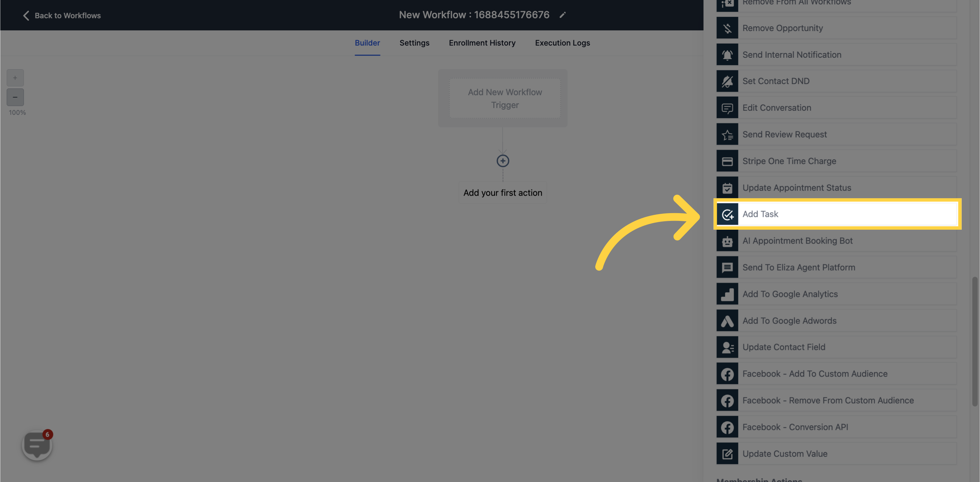Screen dimensions: 980x482
Task: Select the Stripe One Time Charge icon
Action: pyautogui.click(x=727, y=161)
